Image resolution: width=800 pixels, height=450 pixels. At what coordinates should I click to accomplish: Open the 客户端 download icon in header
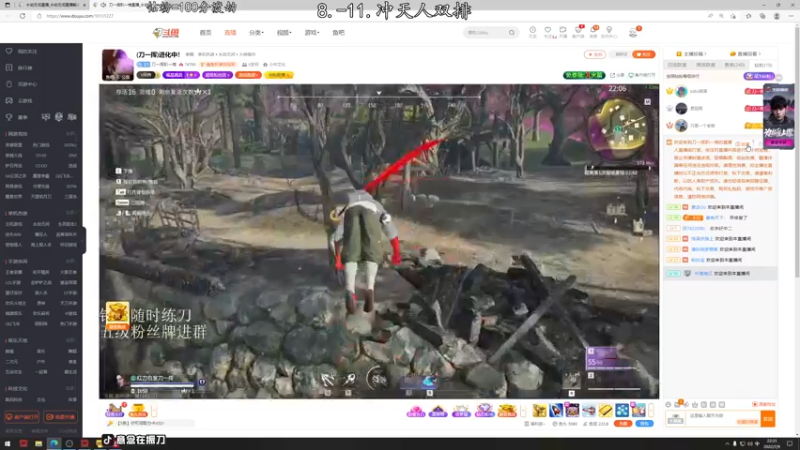578,31
